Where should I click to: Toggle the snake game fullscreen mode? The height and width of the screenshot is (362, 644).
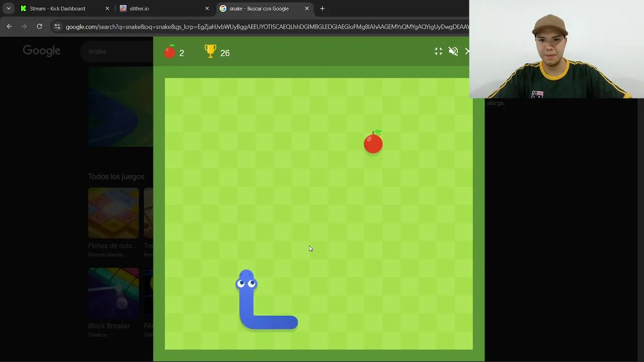pyautogui.click(x=439, y=51)
